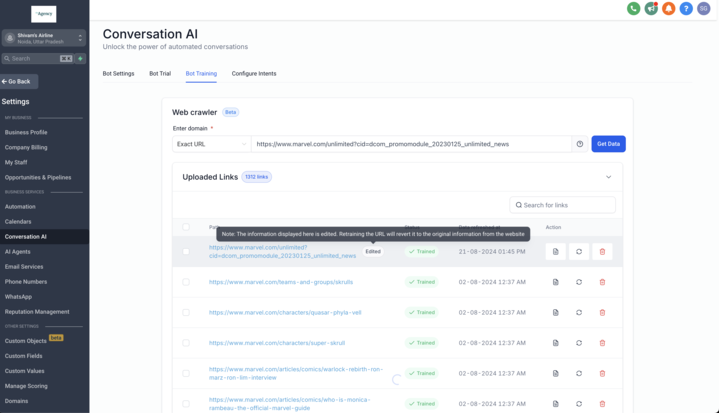Collapse the Uploaded Links section

(x=608, y=177)
